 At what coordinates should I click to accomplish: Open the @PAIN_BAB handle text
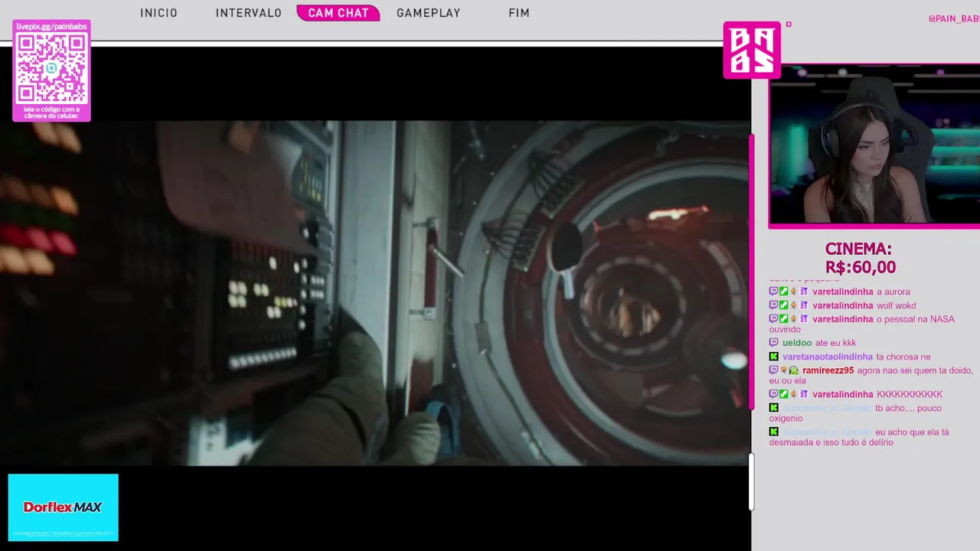click(x=953, y=18)
